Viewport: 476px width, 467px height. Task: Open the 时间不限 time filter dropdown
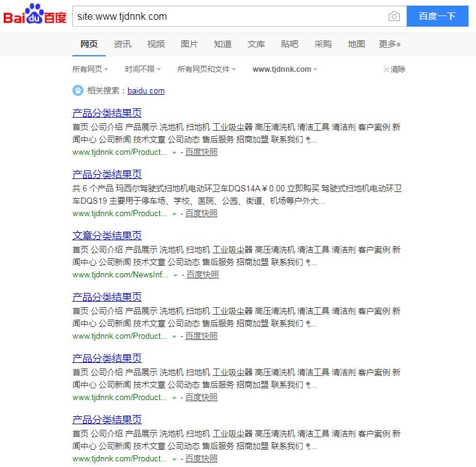(143, 69)
